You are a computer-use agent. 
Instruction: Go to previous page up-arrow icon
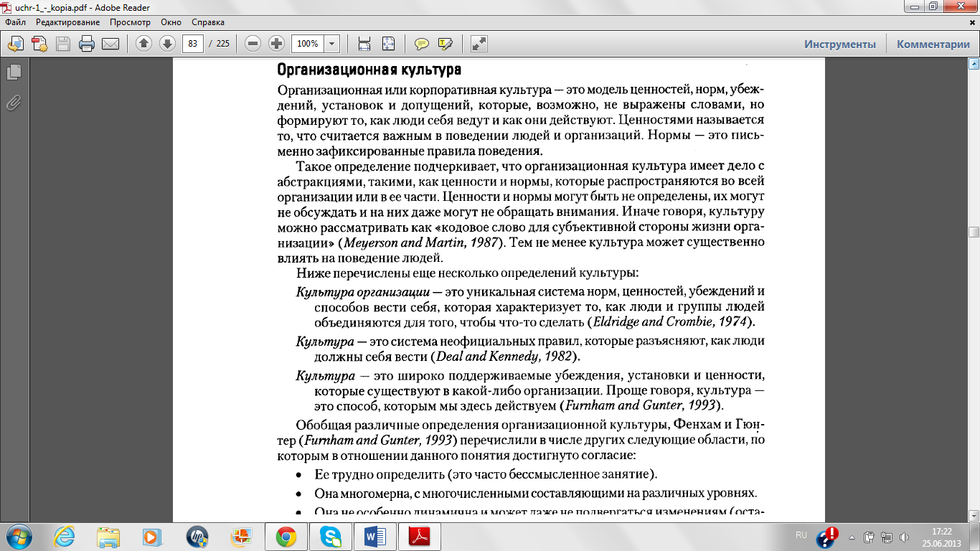[143, 44]
